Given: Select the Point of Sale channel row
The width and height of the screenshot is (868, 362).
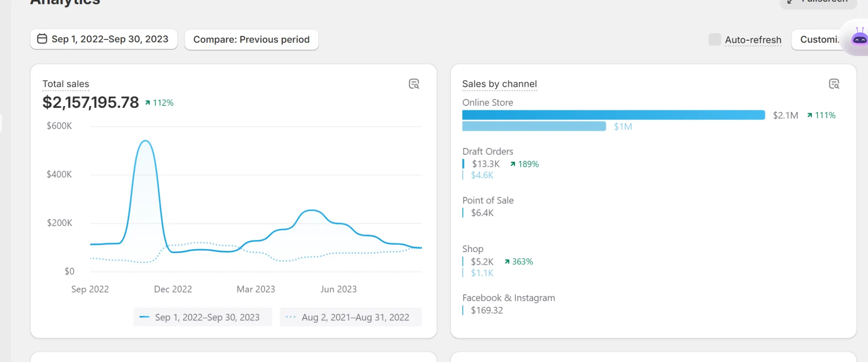Looking at the screenshot, I should coord(488,201).
